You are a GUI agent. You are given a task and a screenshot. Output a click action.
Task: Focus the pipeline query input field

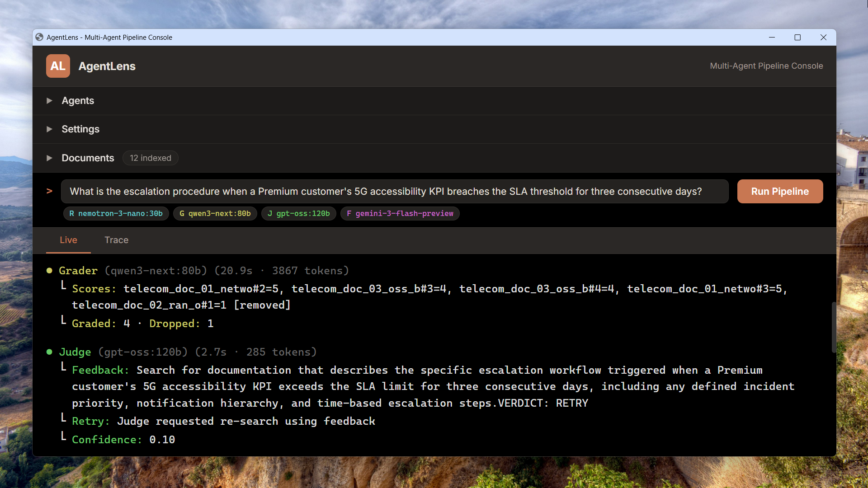tap(394, 192)
